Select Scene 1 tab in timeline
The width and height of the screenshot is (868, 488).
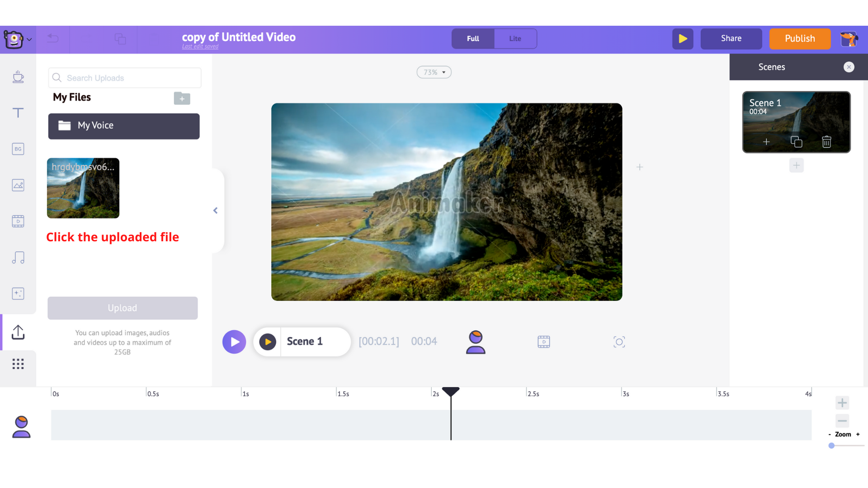pos(304,342)
